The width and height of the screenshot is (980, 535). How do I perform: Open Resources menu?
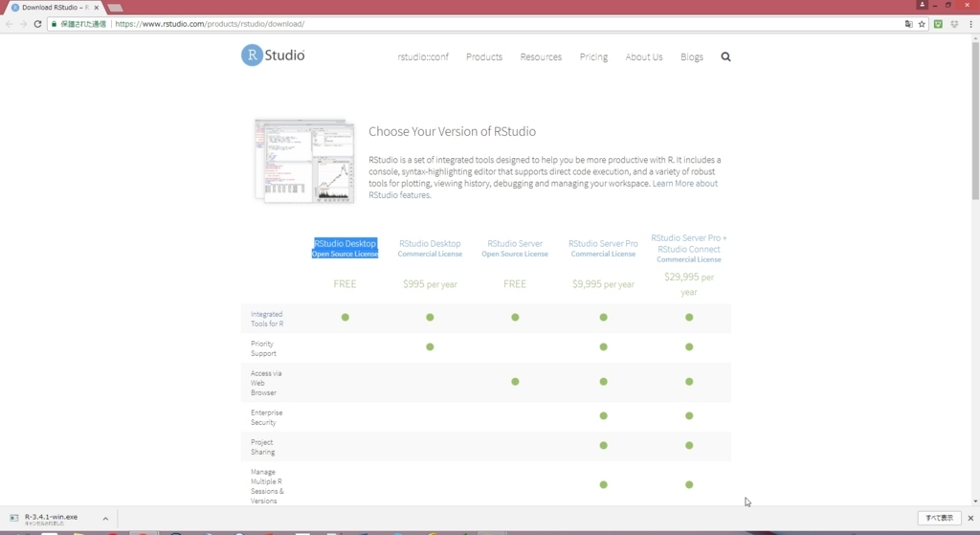[542, 56]
